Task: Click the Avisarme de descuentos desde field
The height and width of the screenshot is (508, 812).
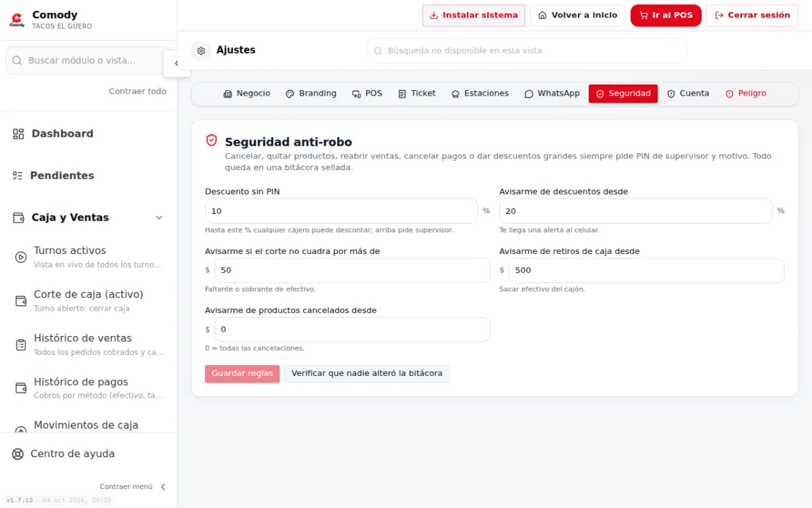Action: tap(636, 211)
